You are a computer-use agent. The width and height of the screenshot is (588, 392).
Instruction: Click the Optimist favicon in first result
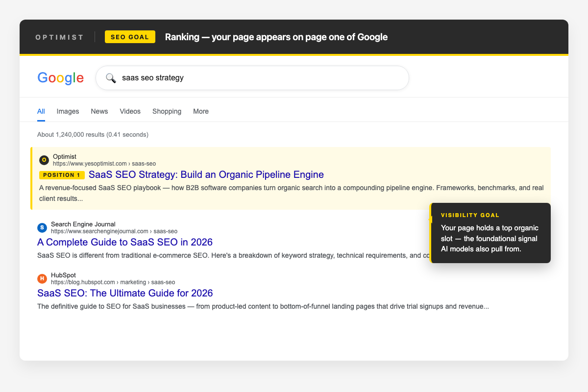point(44,160)
